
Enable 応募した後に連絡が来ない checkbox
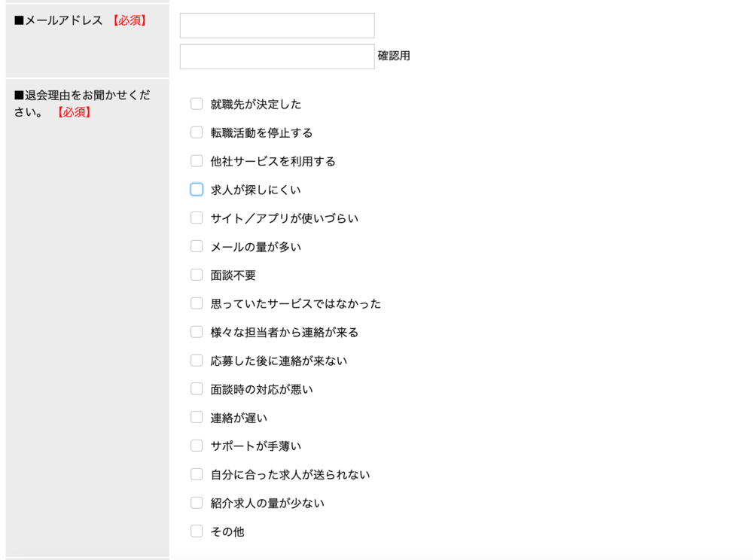[x=197, y=361]
